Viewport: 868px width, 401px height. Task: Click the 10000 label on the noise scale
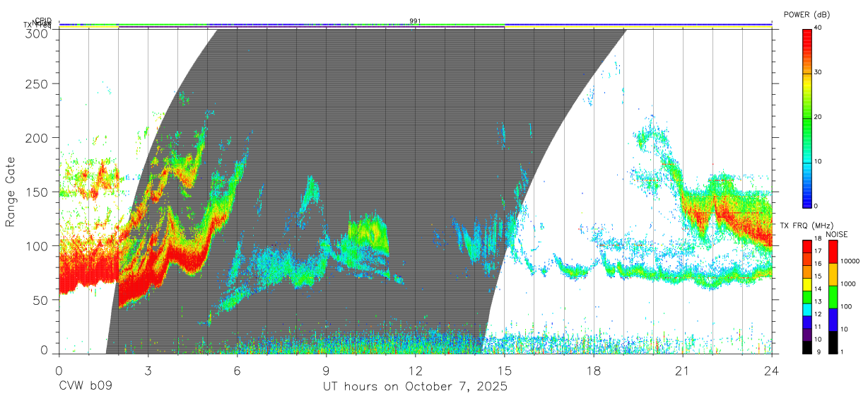[850, 262]
